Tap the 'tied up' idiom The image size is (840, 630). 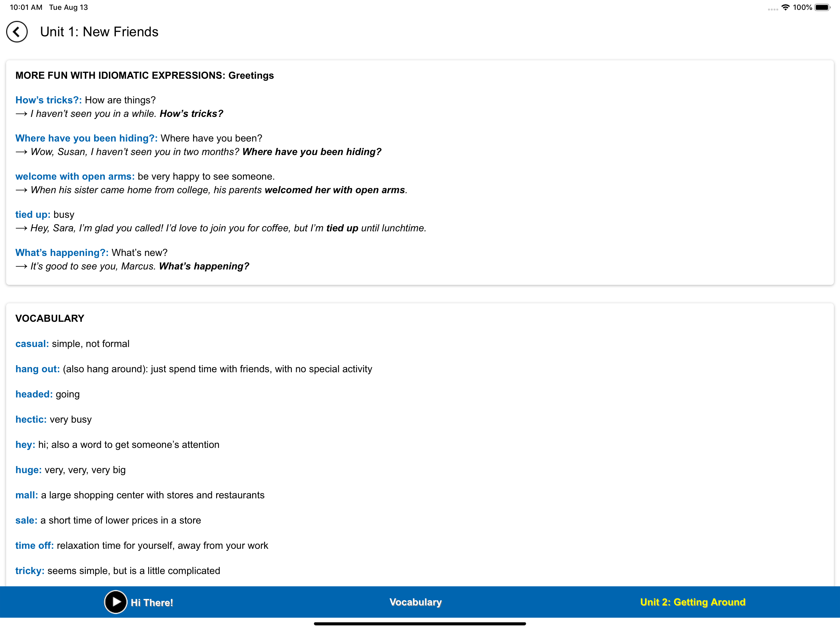[x=33, y=214]
